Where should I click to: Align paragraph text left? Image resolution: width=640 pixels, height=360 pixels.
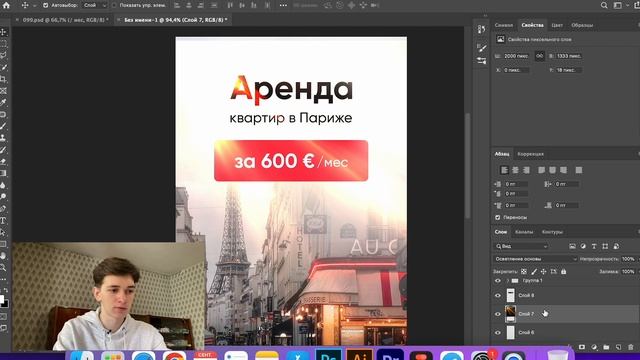504,170
